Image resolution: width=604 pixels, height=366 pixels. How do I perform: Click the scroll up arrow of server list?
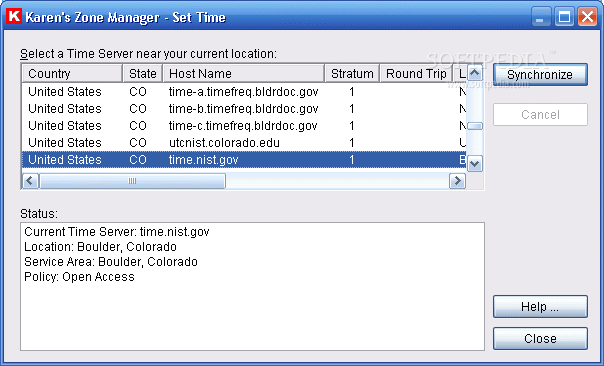(475, 73)
